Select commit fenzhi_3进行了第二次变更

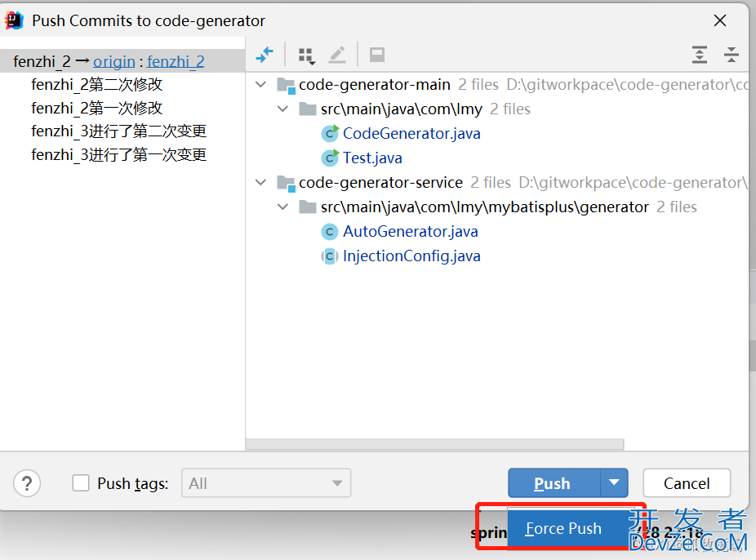[118, 131]
